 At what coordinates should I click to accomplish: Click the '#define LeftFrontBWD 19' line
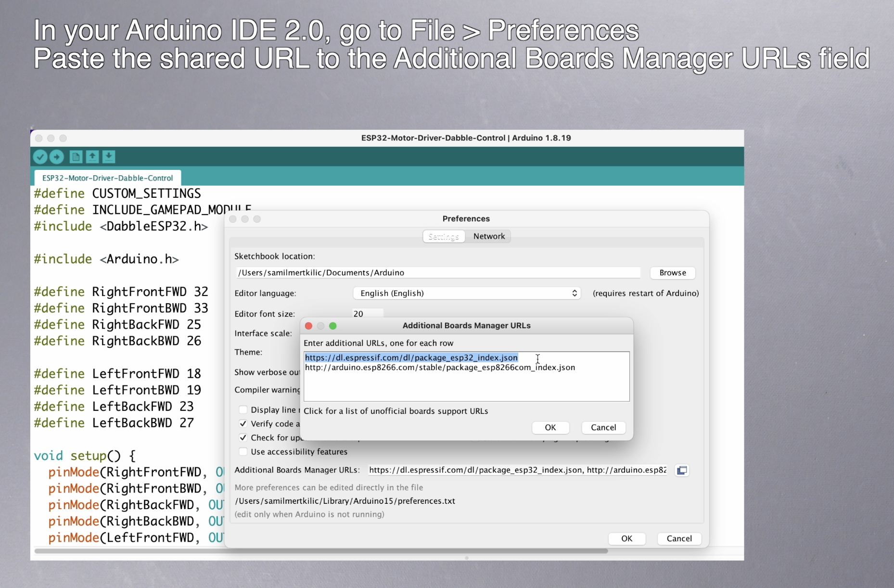point(117,390)
